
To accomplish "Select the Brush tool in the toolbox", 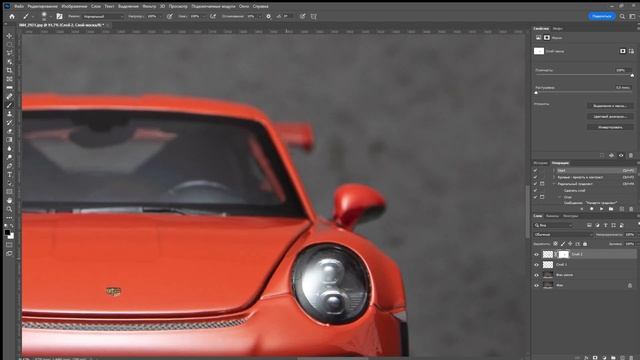I will (9, 105).
